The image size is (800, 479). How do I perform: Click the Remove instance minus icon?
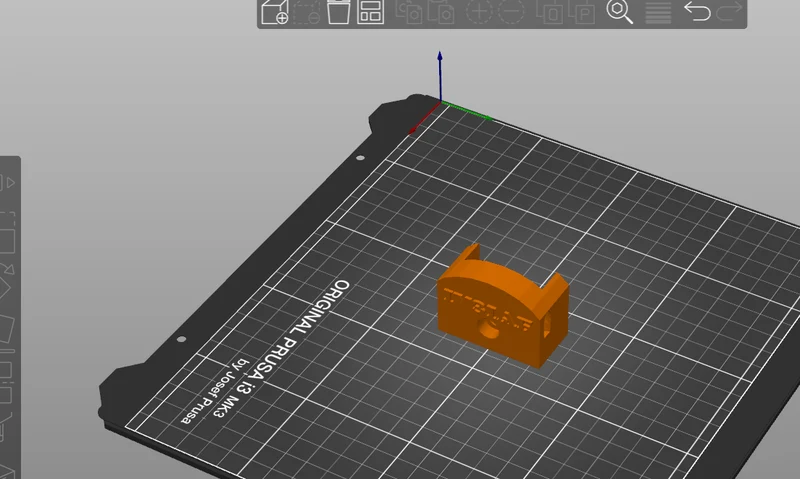511,11
